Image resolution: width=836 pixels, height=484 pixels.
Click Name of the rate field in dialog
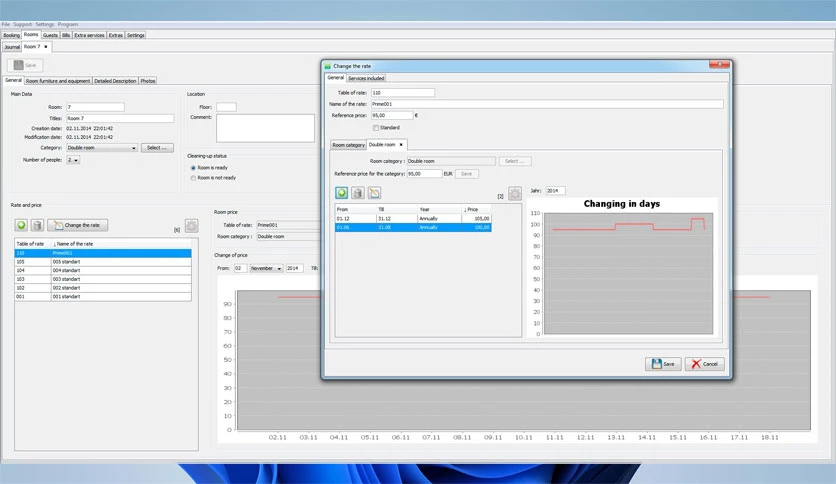pos(547,104)
